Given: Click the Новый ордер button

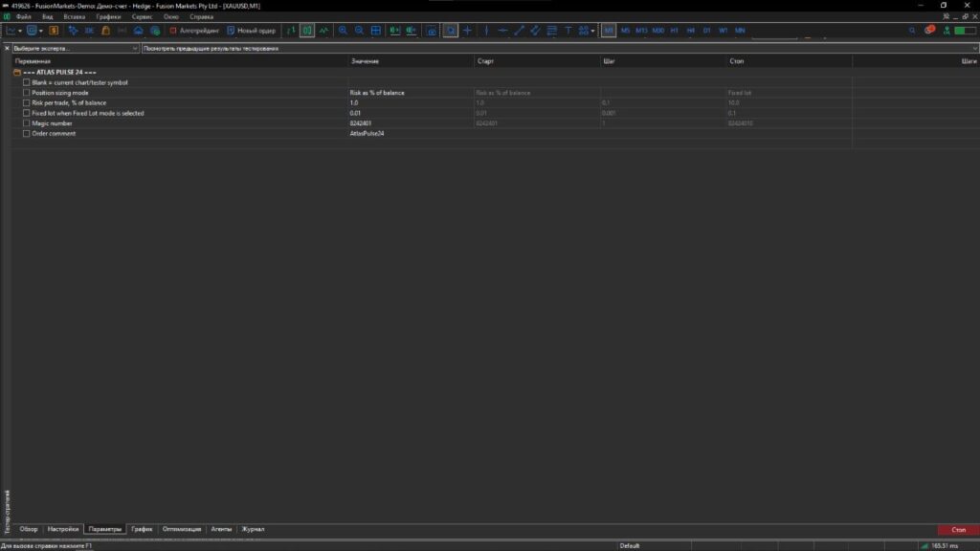Looking at the screenshot, I should pos(252,30).
